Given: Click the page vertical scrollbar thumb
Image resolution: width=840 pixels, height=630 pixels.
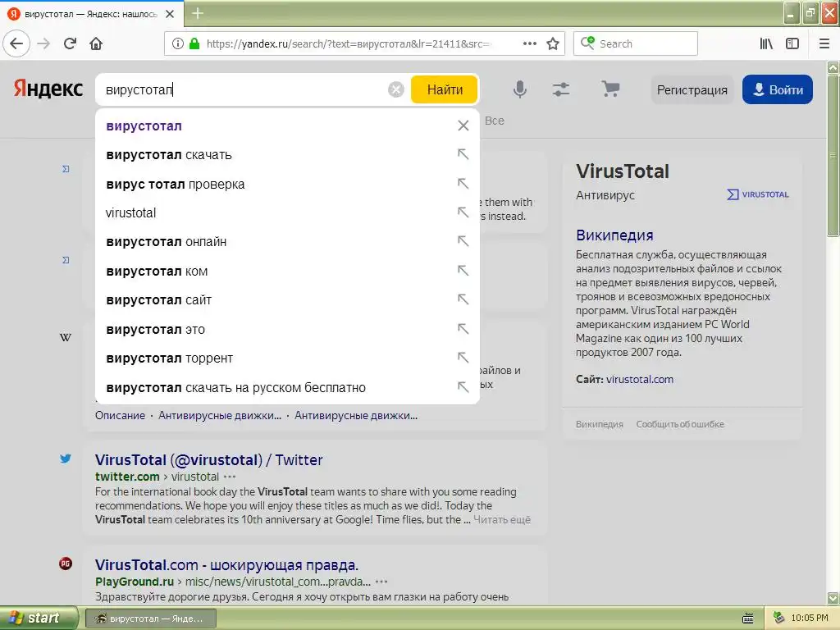Looking at the screenshot, I should point(833,155).
